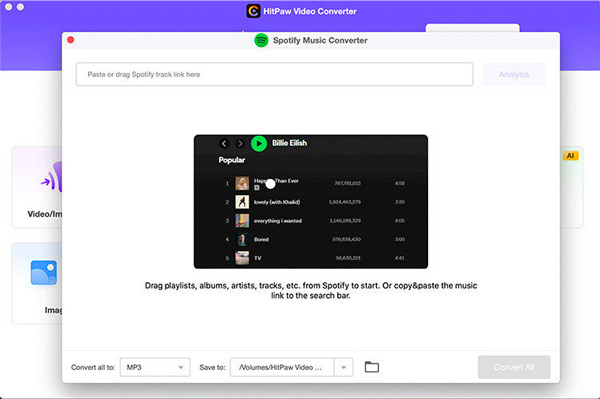Image resolution: width=600 pixels, height=399 pixels.
Task: Click the Convert All button
Action: (514, 367)
